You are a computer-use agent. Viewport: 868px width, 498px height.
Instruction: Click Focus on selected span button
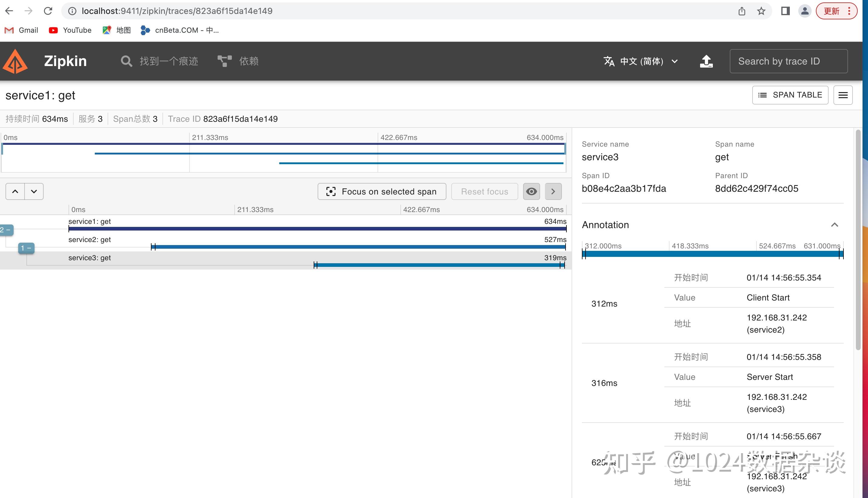(x=382, y=191)
